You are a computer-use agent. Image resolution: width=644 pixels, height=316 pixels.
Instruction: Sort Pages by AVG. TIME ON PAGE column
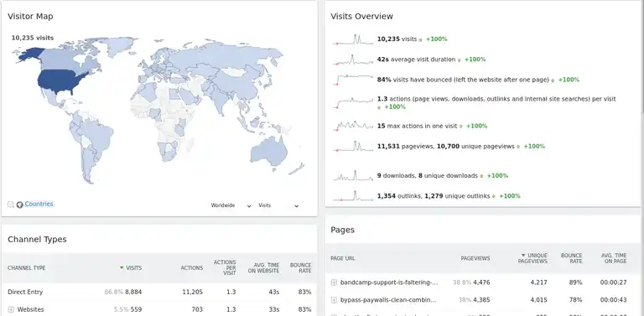614,258
